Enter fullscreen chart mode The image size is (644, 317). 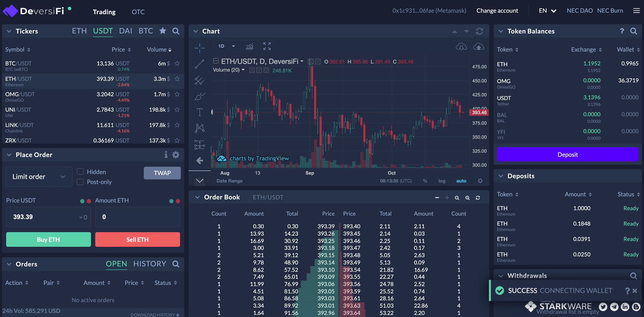[267, 46]
